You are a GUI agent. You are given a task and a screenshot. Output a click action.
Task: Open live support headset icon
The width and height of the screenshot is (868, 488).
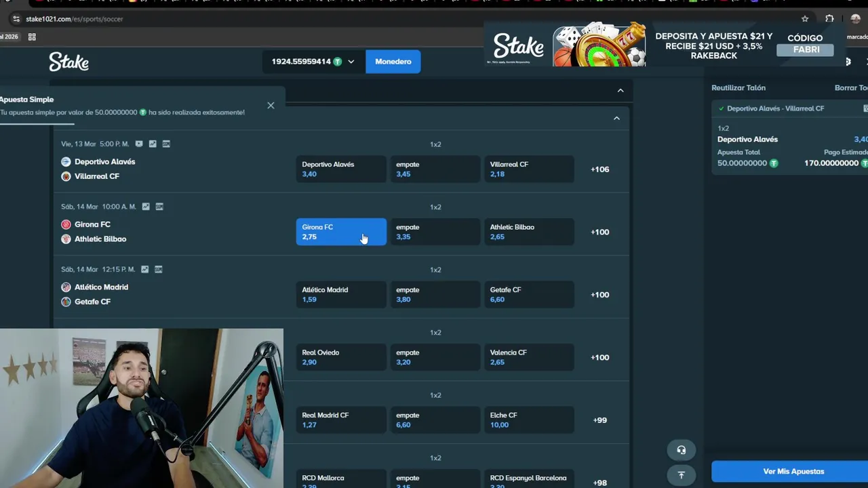tap(681, 450)
